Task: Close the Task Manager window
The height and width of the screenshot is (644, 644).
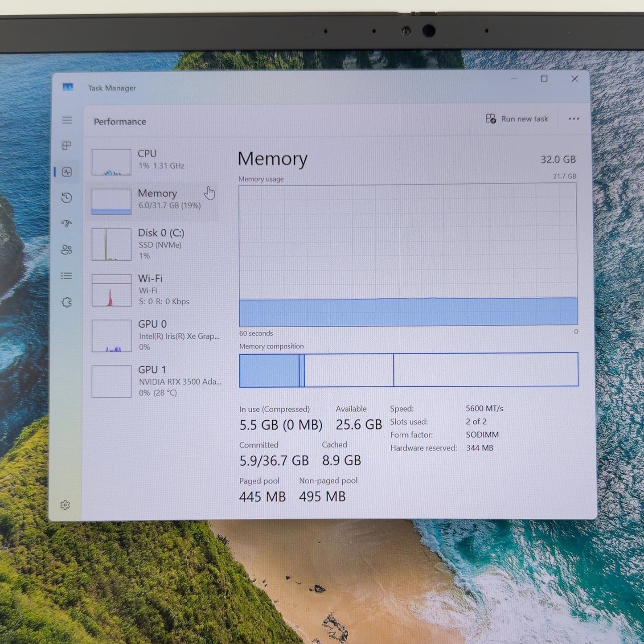Action: (574, 79)
